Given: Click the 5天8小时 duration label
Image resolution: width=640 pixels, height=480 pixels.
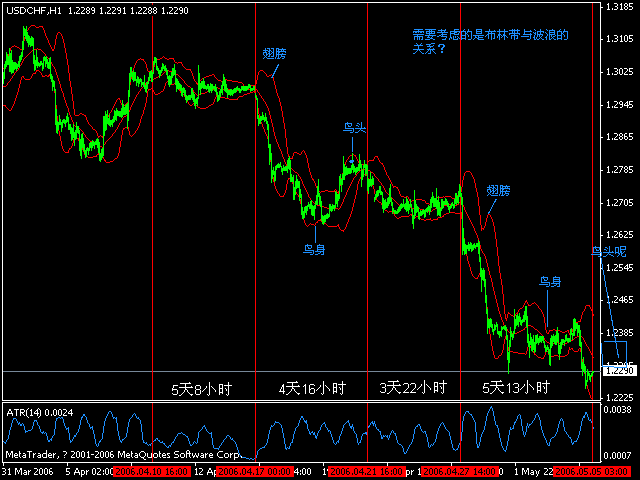Looking at the screenshot, I should coord(202,389).
